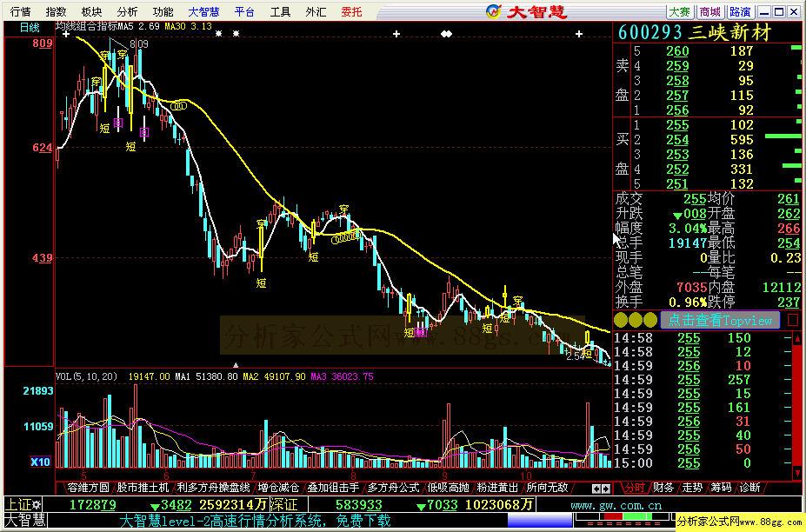Click the right arrow of indicator tab scroller
Viewport: 806px width, 532px height.
(606, 489)
